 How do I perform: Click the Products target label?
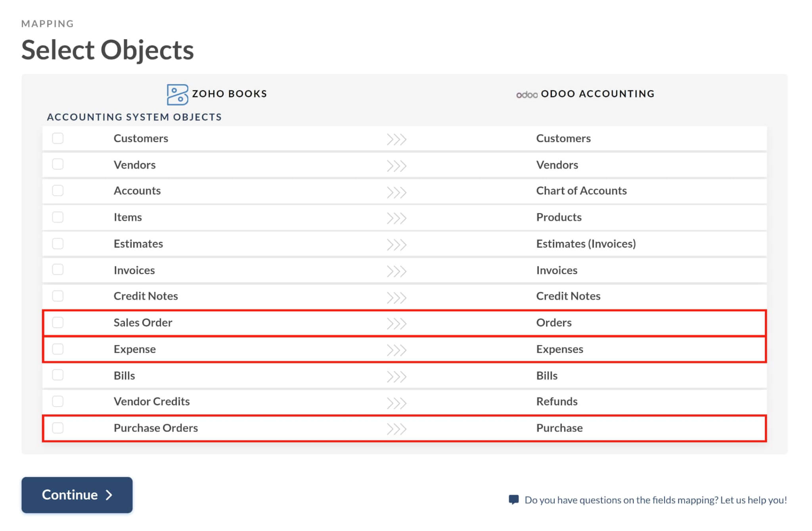(559, 217)
